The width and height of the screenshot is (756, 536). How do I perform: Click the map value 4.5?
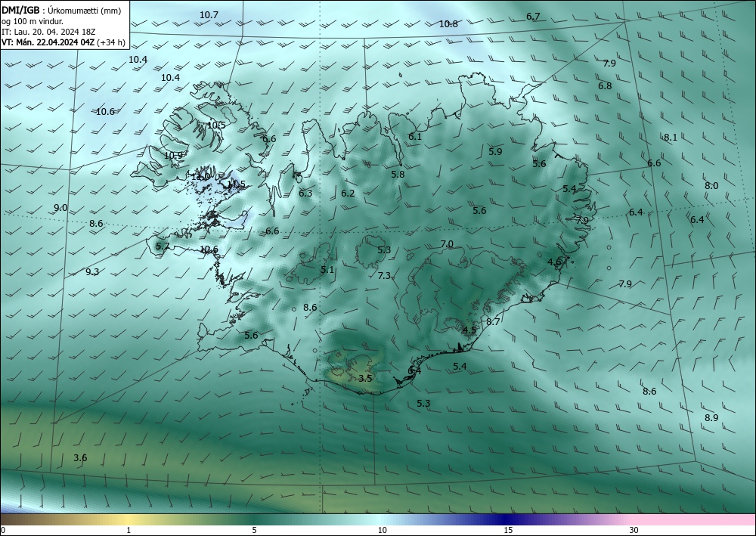469,330
